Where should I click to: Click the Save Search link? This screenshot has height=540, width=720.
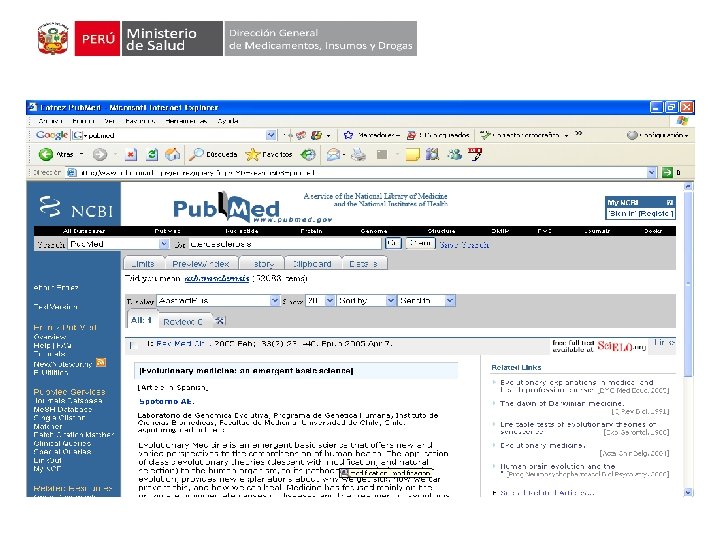(464, 245)
